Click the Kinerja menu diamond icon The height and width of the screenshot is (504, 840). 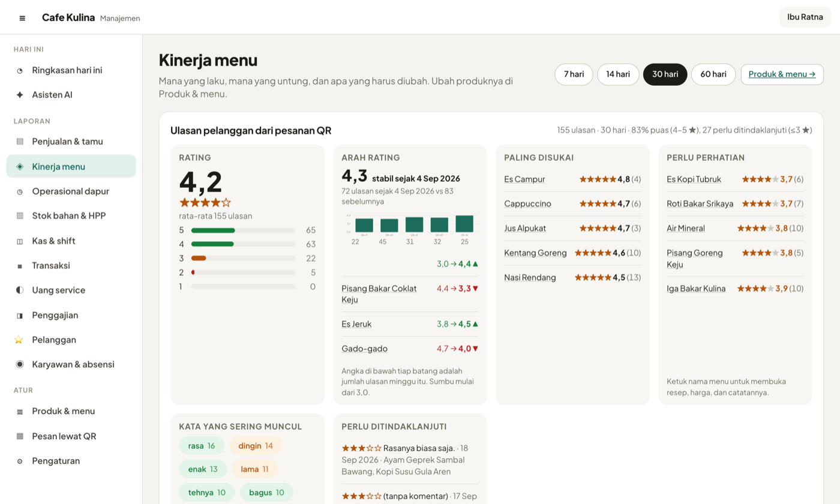click(20, 167)
